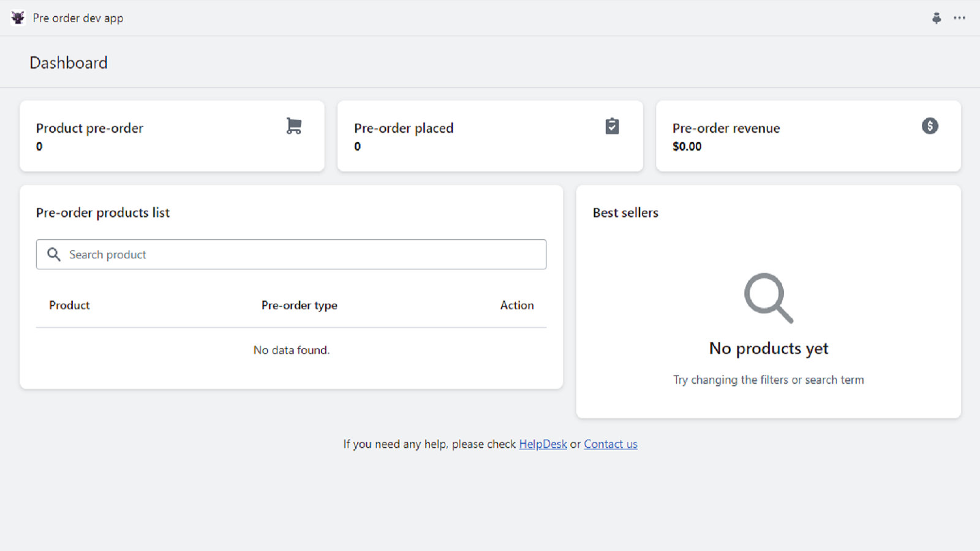
Task: Click the Pre-order revenue card label
Action: pyautogui.click(x=726, y=128)
